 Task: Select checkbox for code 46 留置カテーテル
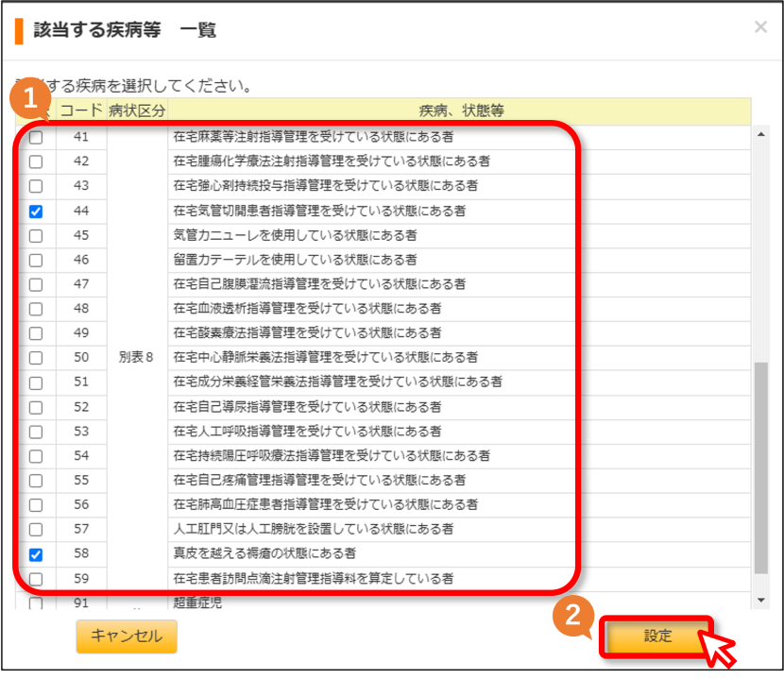[36, 260]
